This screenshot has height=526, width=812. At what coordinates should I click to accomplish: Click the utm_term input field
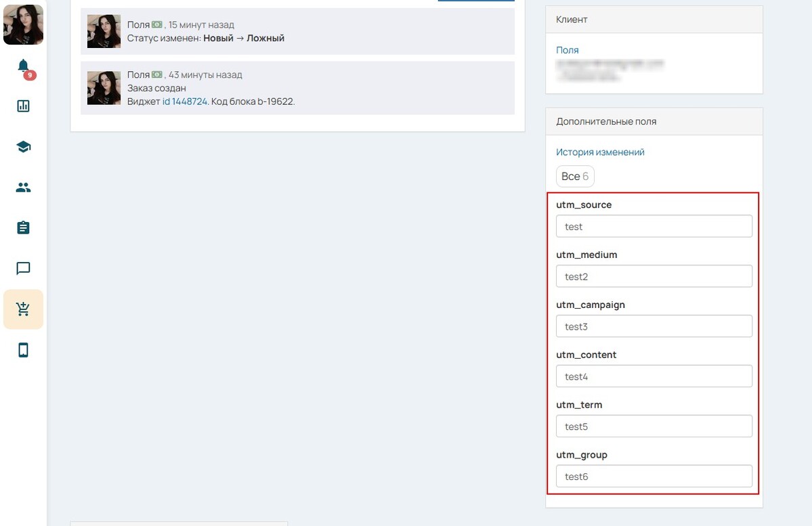point(654,426)
